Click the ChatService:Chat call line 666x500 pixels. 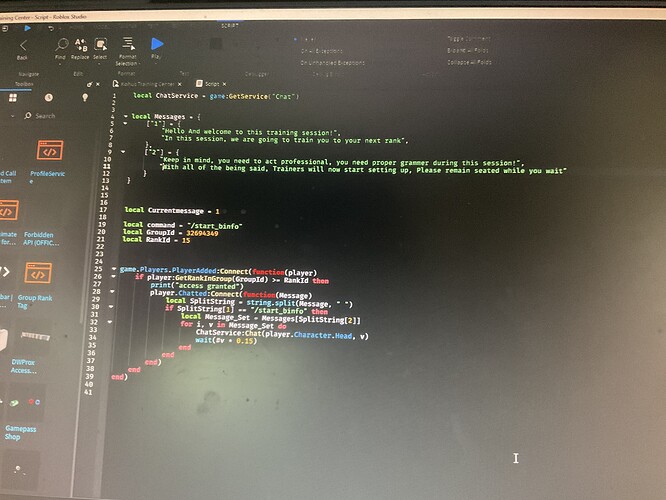point(282,334)
